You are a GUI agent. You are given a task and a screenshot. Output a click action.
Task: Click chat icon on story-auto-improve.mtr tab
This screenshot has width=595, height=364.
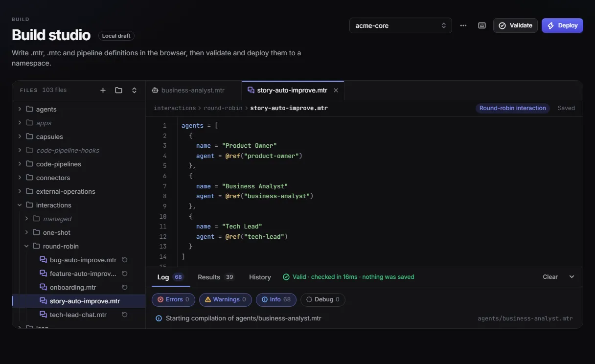(x=251, y=90)
